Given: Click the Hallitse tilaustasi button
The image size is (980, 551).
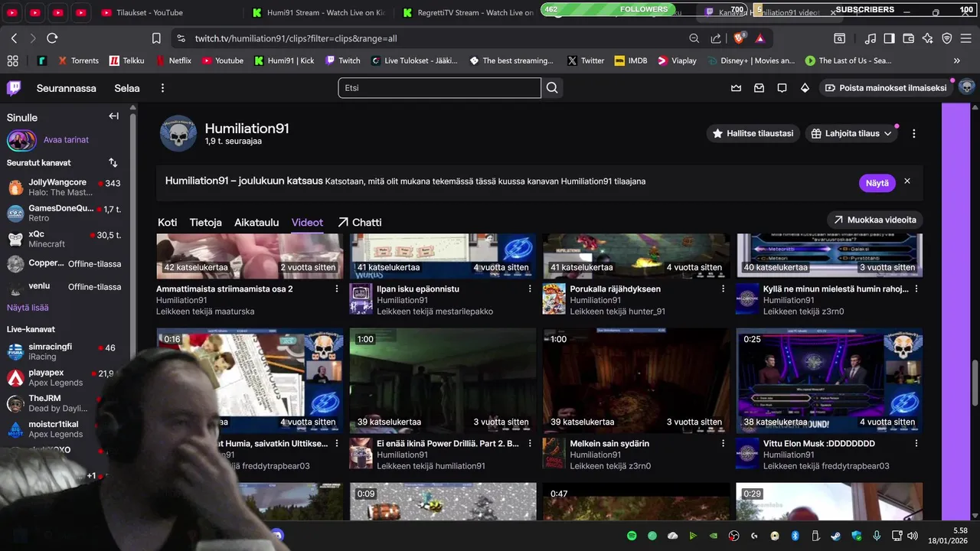Looking at the screenshot, I should [753, 133].
